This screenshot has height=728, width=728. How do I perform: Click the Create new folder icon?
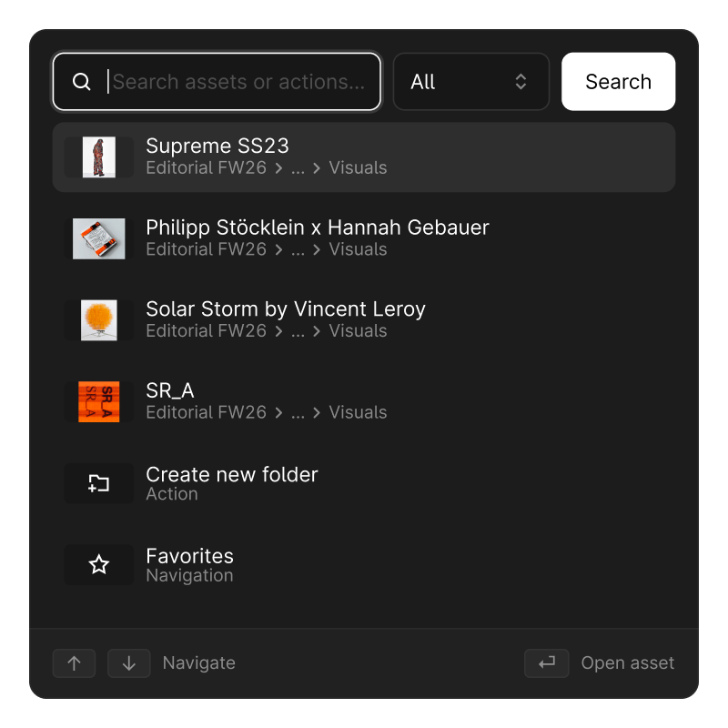[x=99, y=483]
